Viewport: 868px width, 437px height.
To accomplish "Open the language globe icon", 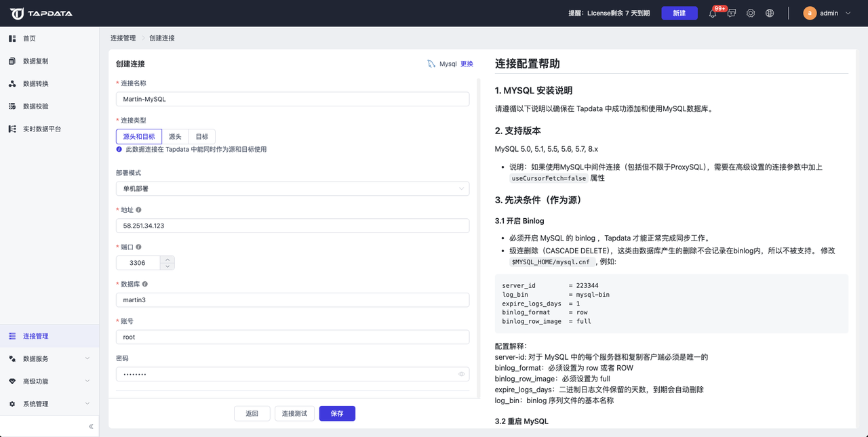I will [x=770, y=14].
